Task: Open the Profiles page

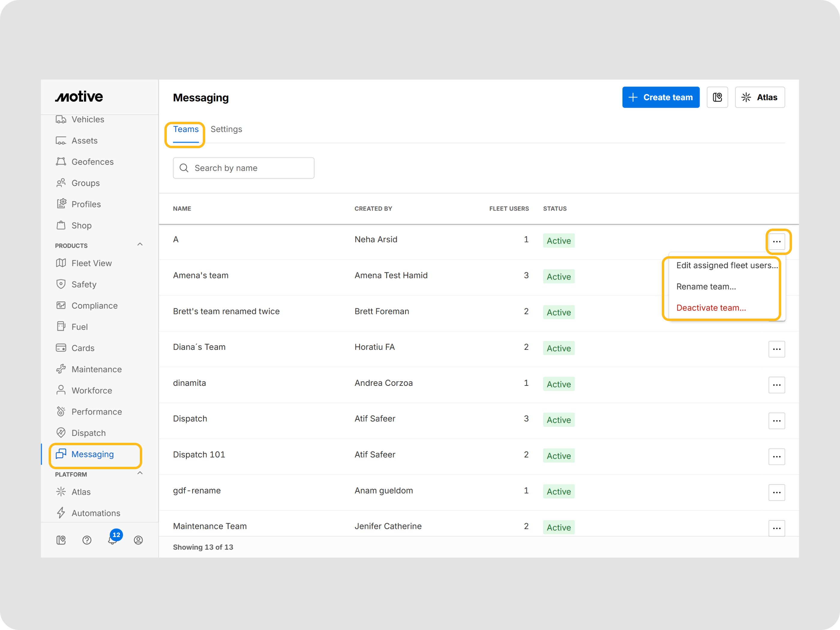Action: coord(78,204)
